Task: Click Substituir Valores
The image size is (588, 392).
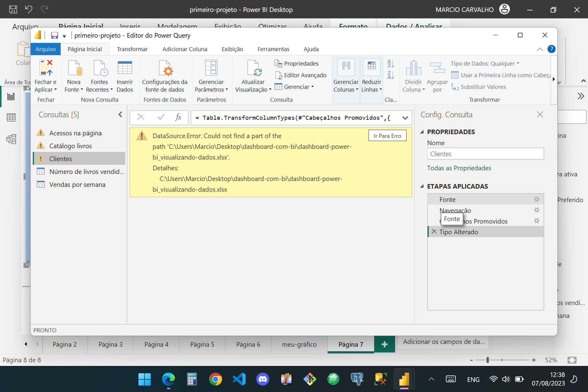Action: click(x=478, y=87)
